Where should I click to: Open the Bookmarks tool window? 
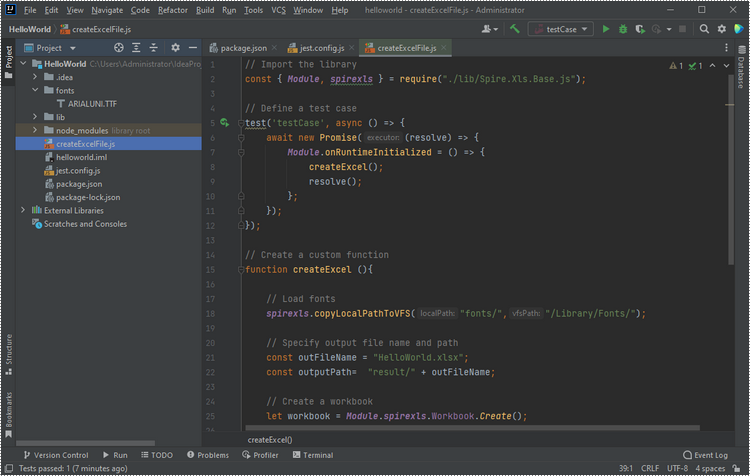[9, 414]
